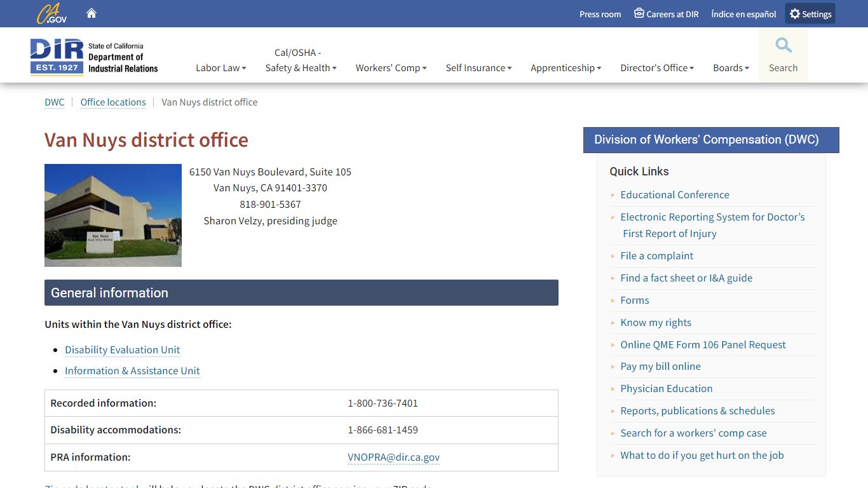Click DWC breadcrumb link
Viewport: 868px width, 488px height.
[55, 102]
